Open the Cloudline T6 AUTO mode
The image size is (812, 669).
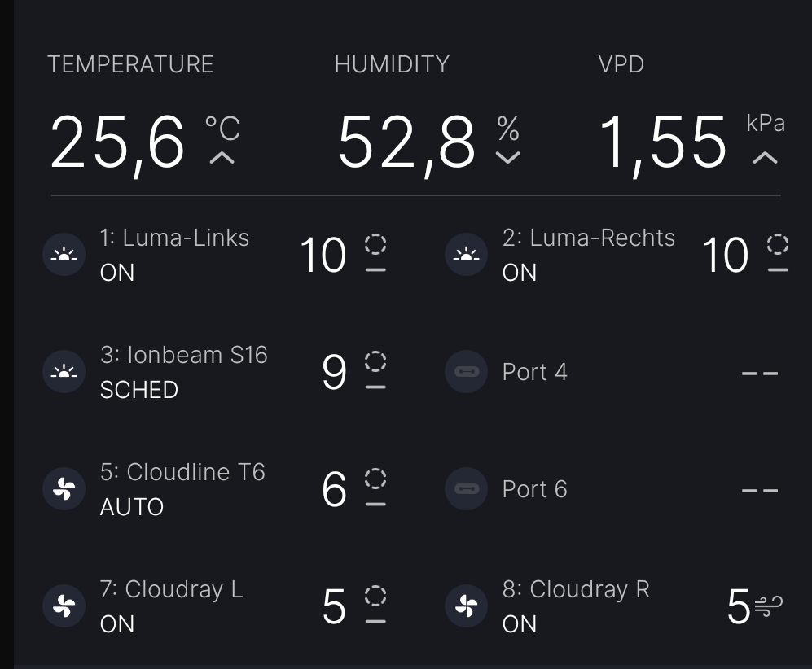pos(132,507)
